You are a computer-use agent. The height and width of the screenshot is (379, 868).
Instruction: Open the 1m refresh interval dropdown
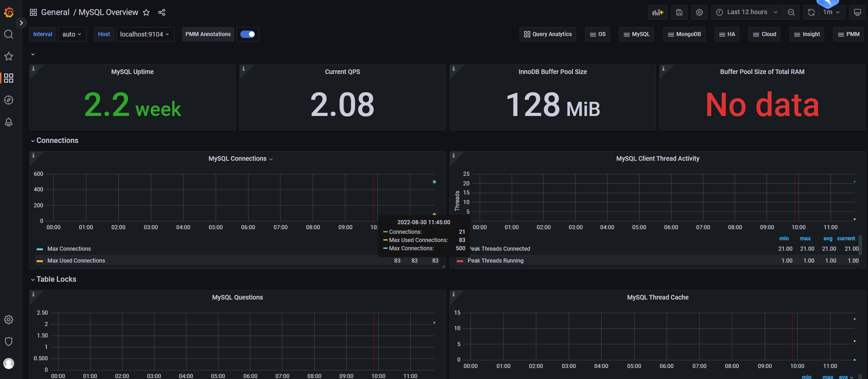click(832, 12)
